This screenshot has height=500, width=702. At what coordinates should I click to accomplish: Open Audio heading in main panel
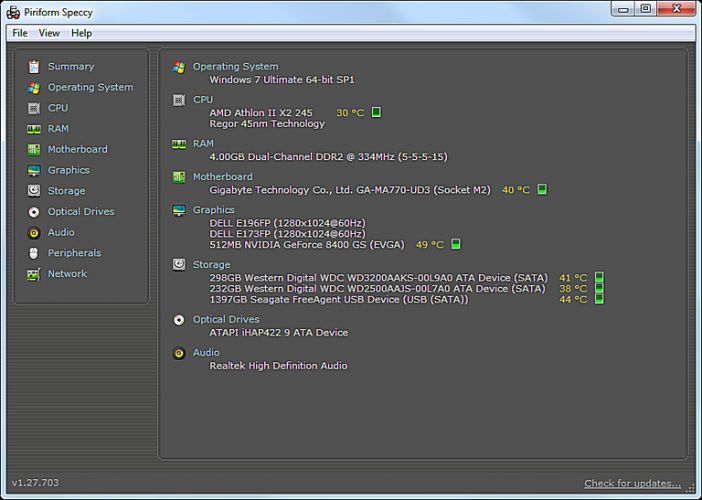pos(206,353)
